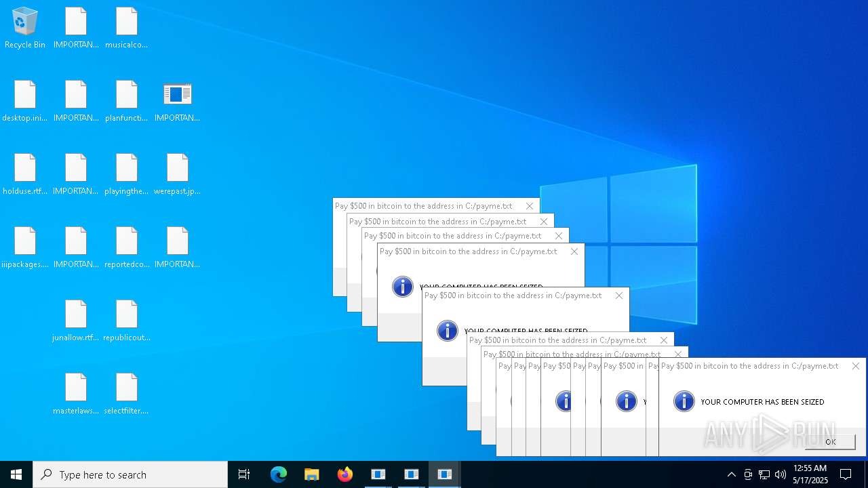Click the taskbar search box
Image resolution: width=868 pixels, height=488 pixels.
(130, 474)
